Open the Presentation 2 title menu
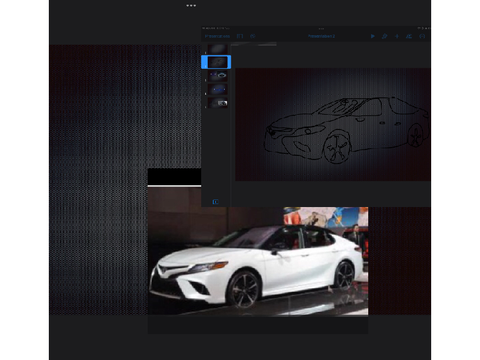The width and height of the screenshot is (480, 360). [x=321, y=36]
